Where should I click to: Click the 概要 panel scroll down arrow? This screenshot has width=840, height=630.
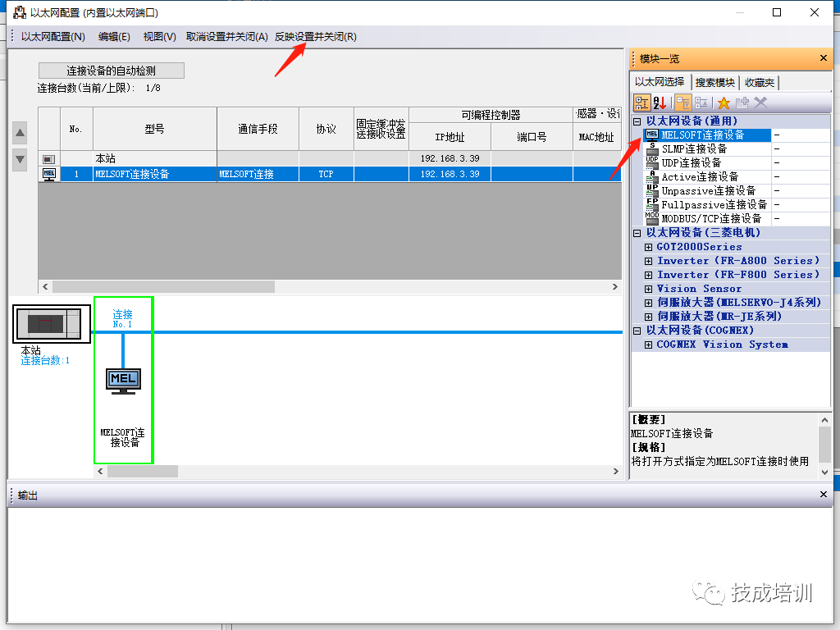pos(825,472)
